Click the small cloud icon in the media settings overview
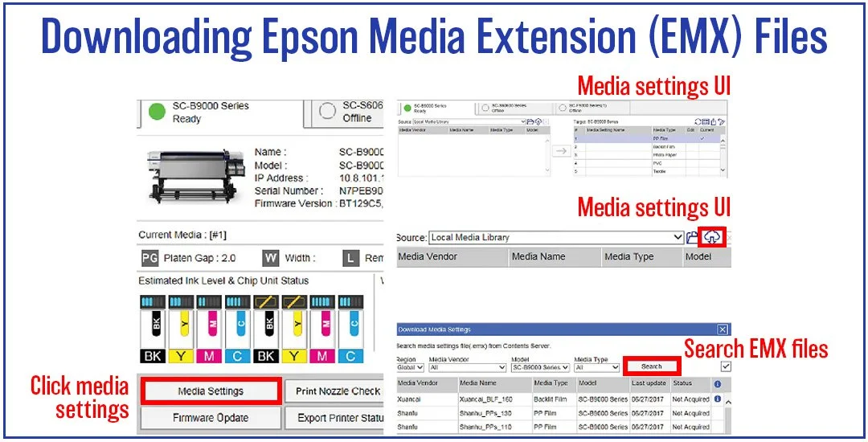The image size is (868, 442). click(x=538, y=121)
